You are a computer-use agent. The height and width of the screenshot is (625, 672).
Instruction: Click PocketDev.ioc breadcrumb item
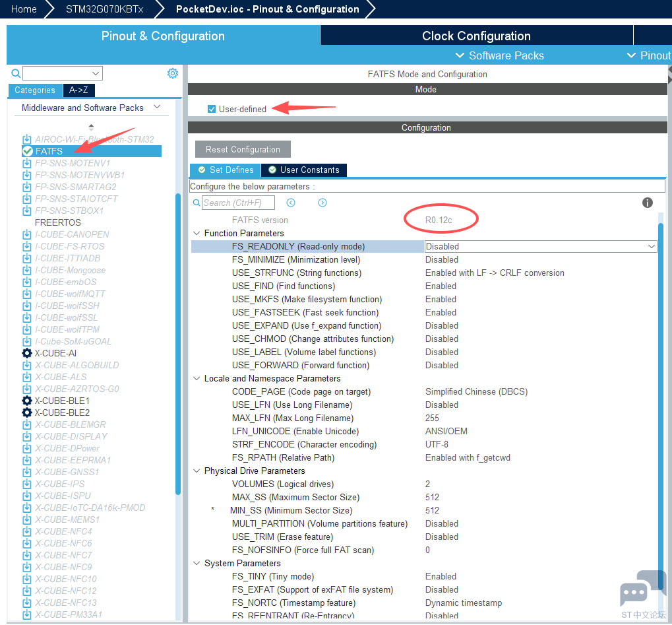(x=268, y=9)
